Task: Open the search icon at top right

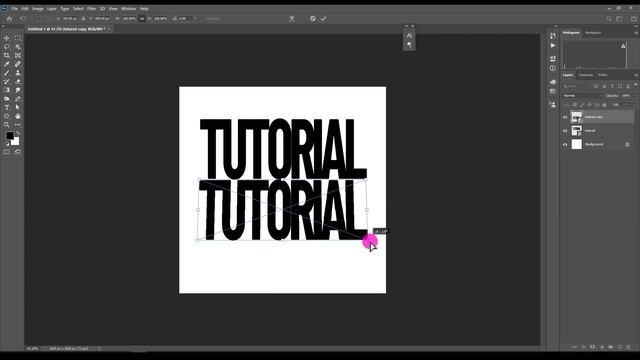Action: 609,19
